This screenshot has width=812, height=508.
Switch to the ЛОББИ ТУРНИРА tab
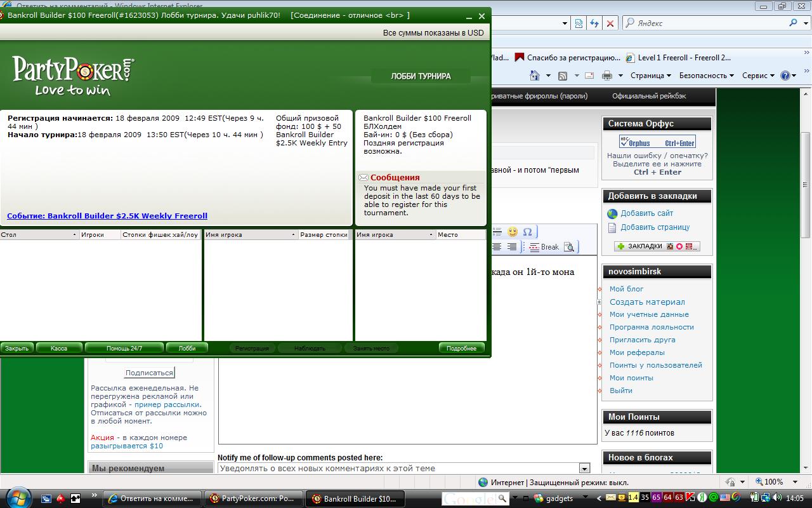[x=421, y=76]
